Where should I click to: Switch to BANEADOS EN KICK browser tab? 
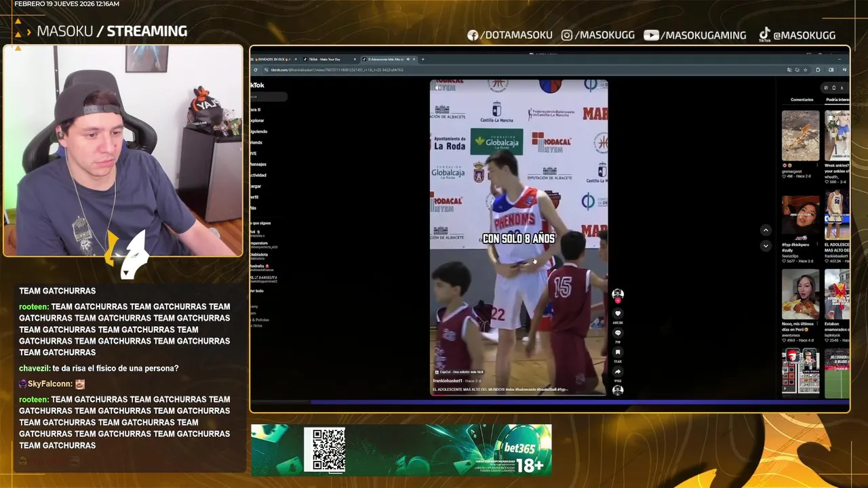pos(273,59)
